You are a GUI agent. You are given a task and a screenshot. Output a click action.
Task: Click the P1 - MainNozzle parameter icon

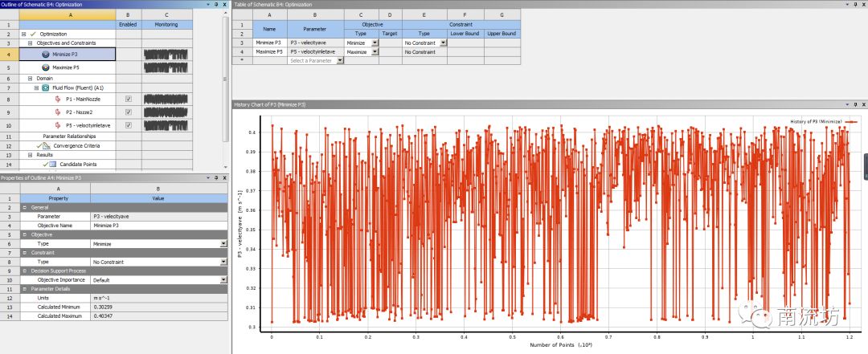point(58,99)
